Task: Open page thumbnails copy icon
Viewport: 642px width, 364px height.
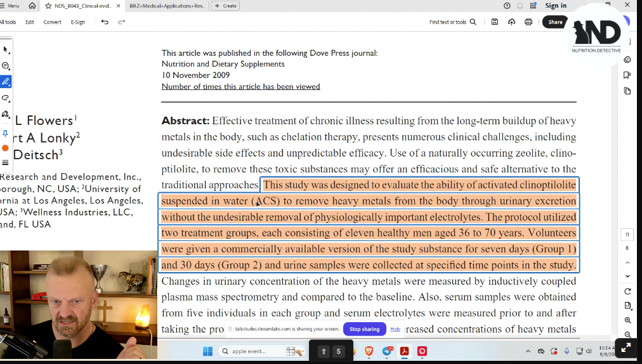Action: click(627, 91)
